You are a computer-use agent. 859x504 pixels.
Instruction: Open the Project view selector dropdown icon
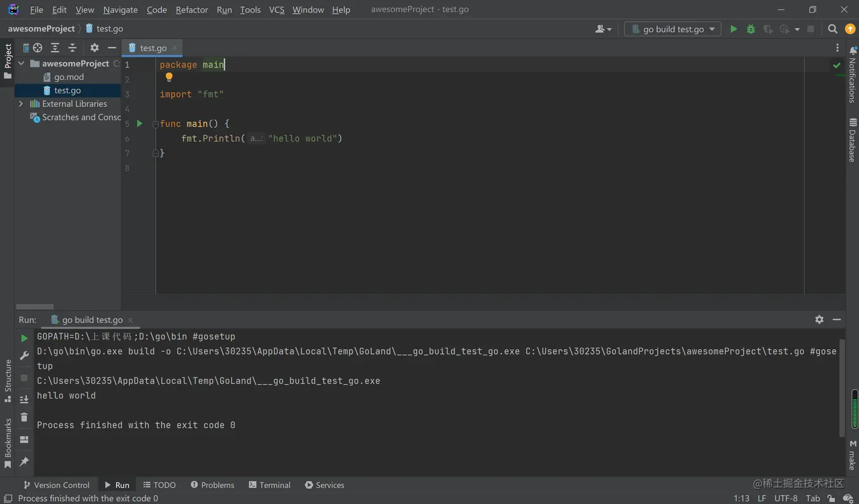coord(26,48)
